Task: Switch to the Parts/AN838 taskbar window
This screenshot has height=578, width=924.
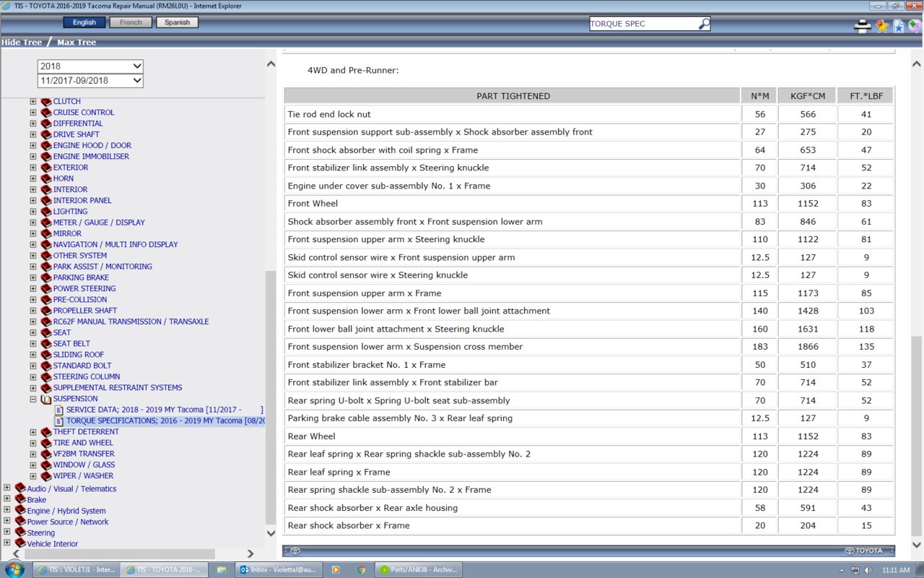Action: click(419, 569)
